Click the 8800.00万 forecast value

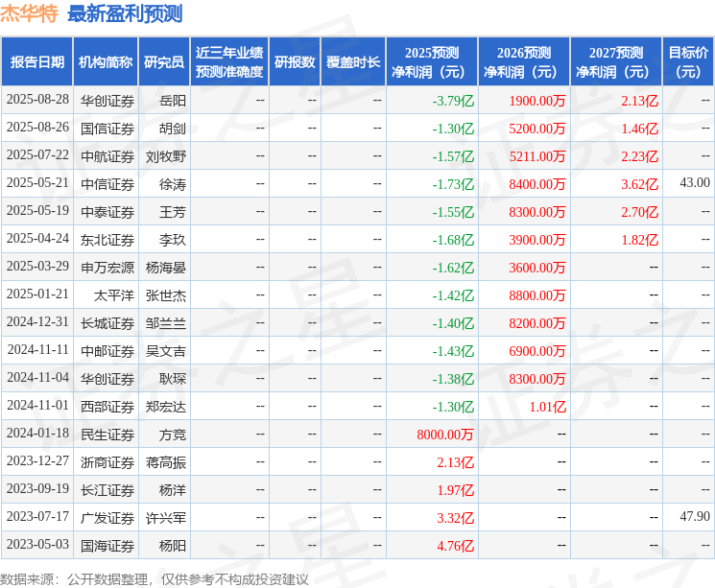point(537,295)
